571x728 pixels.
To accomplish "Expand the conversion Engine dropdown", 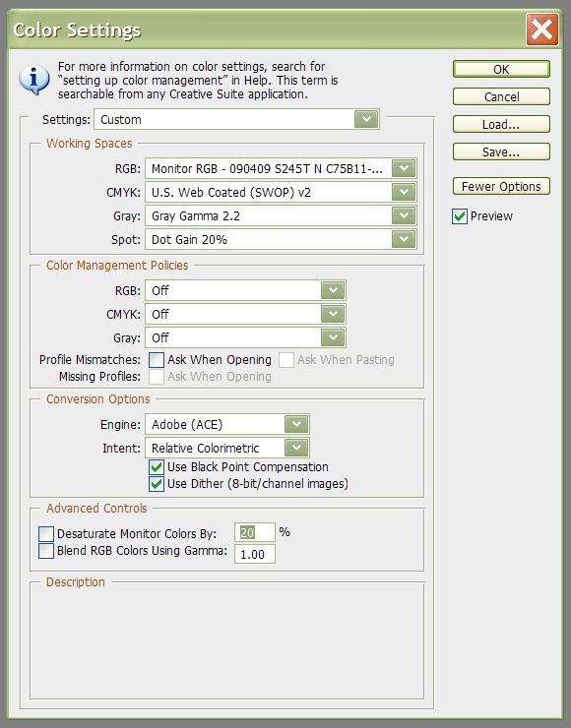I will [227, 424].
